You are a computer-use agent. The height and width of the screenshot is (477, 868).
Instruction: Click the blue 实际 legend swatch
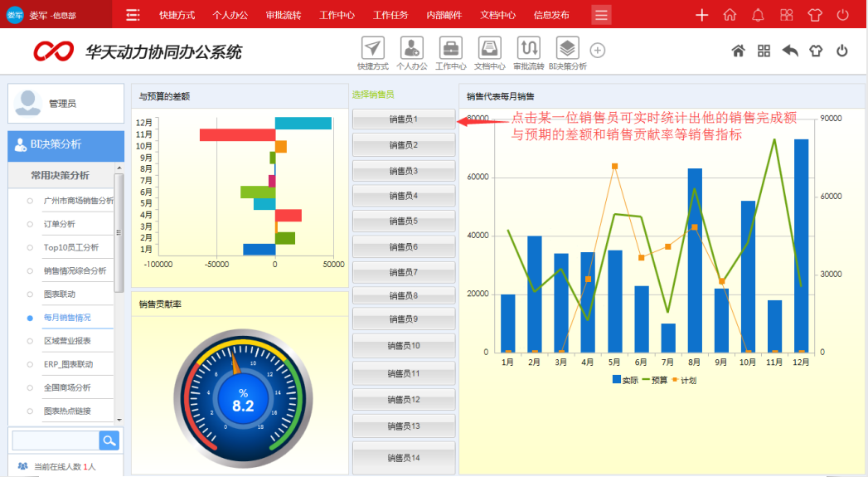pos(617,380)
